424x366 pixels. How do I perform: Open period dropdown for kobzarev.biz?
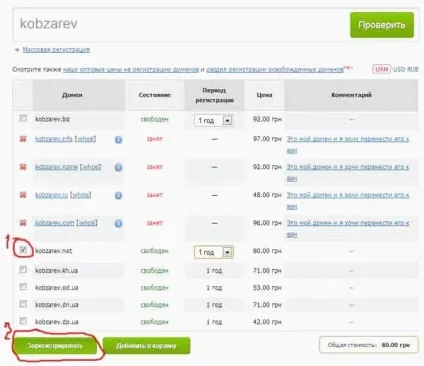click(x=213, y=120)
